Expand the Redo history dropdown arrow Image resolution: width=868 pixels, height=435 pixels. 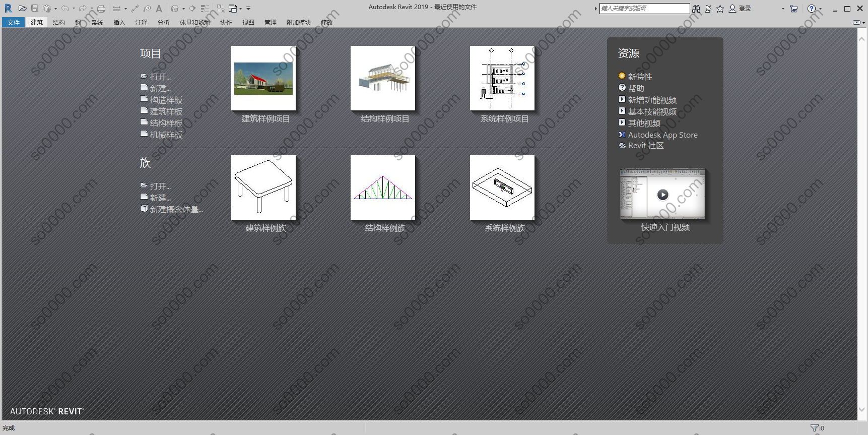[x=92, y=9]
